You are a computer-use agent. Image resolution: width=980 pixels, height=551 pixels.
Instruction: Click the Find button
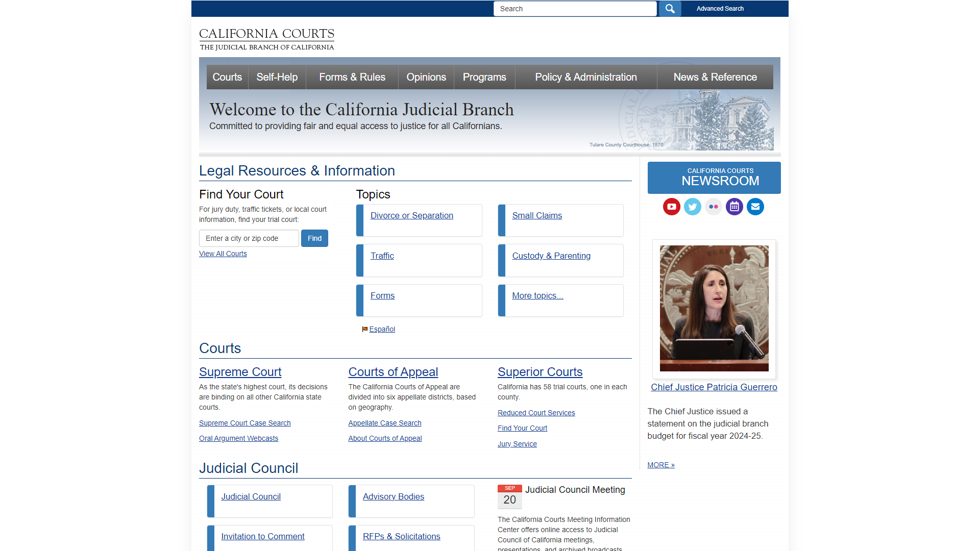click(x=314, y=238)
